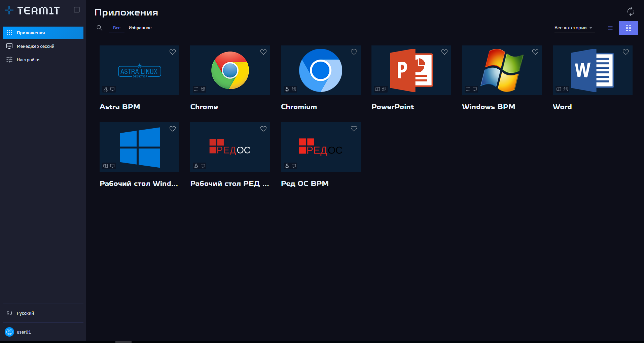Click the Рабочий стол Wind... title
This screenshot has height=343, width=644.
click(139, 183)
